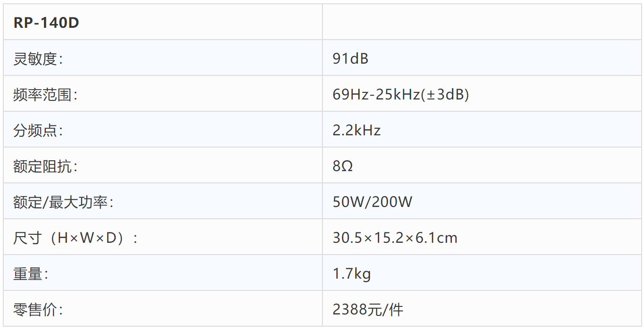Click the 91dB value cell
The height and width of the screenshot is (330, 644).
(482, 58)
